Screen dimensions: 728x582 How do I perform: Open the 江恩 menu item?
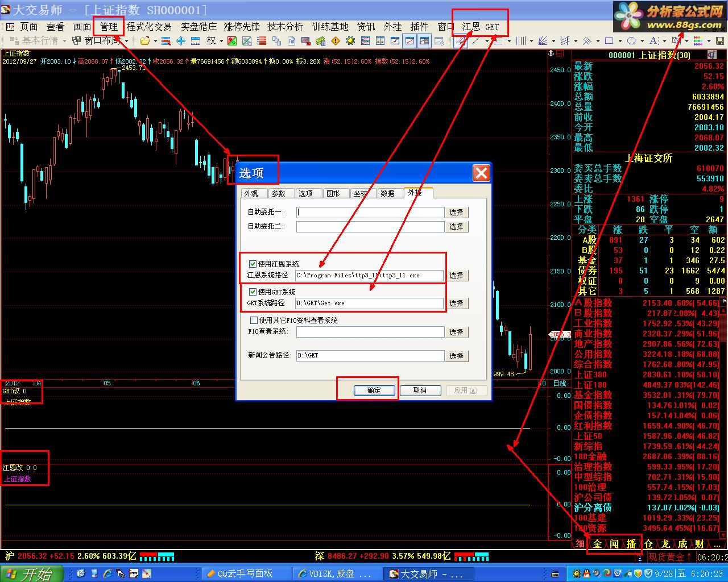pos(471,26)
